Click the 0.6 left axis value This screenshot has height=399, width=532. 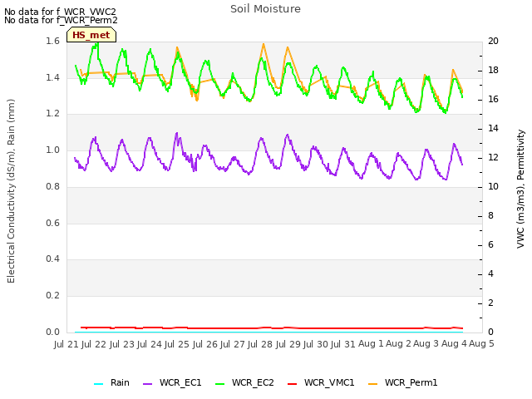(52, 224)
